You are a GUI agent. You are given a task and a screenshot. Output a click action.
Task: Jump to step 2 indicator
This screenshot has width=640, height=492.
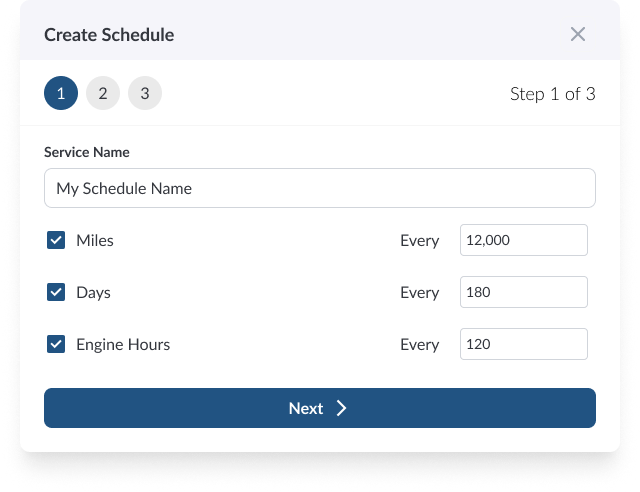(103, 94)
